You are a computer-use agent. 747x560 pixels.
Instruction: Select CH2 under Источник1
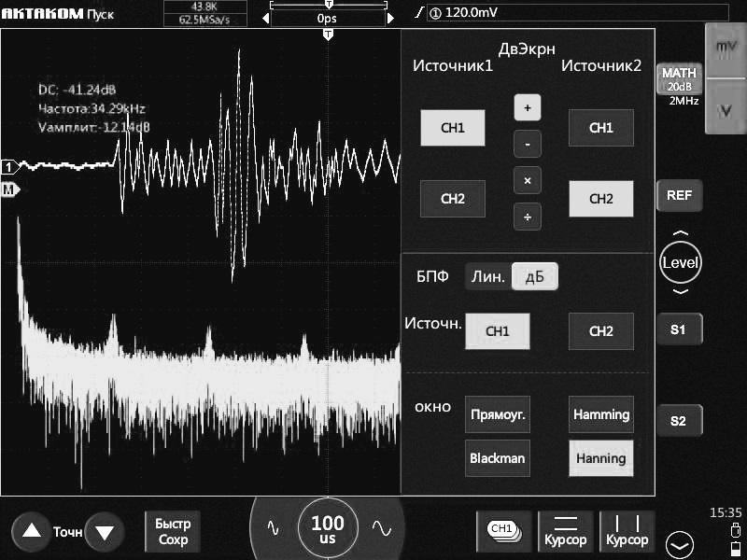click(x=452, y=199)
